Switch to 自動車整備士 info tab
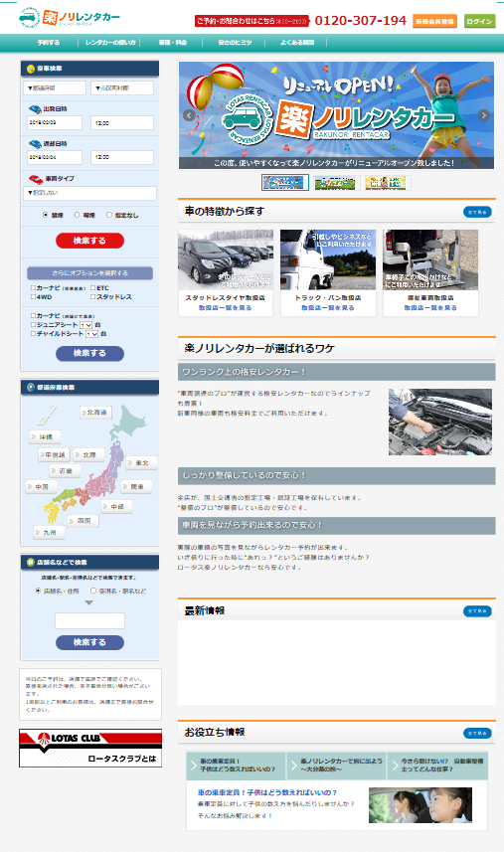This screenshot has height=852, width=504. (x=437, y=766)
